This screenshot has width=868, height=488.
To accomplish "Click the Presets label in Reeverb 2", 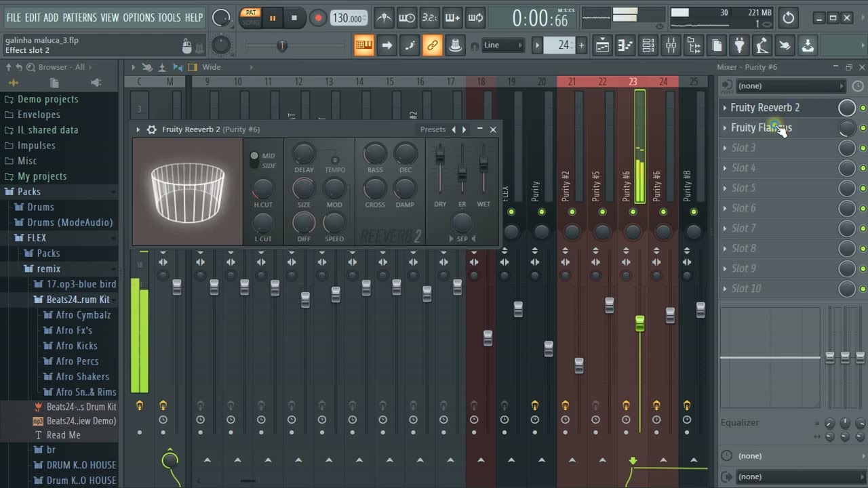I will (x=433, y=129).
